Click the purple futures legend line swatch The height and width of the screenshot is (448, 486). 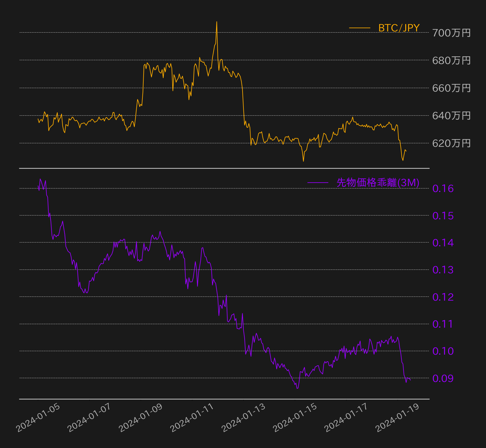pos(318,183)
